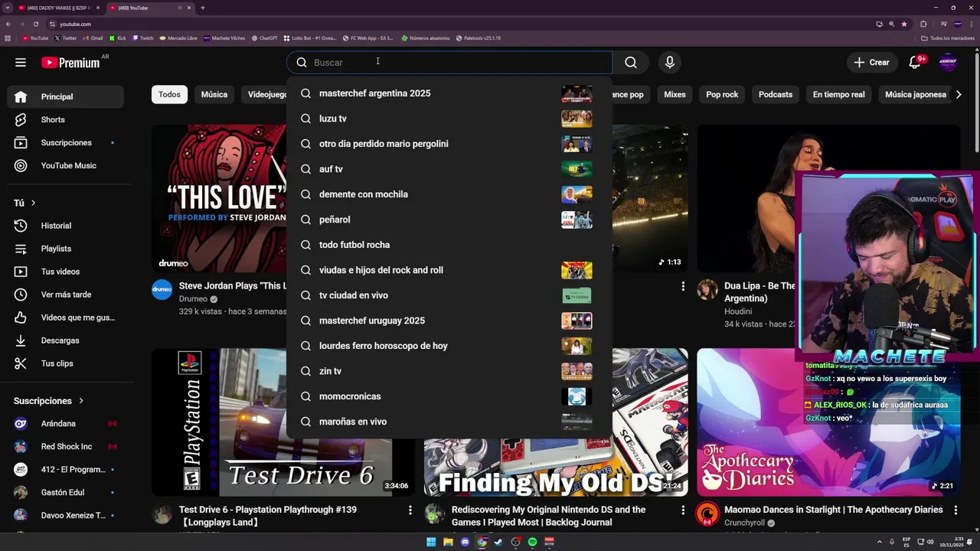Open The Apothecary Diaries video thumbnail

(829, 422)
